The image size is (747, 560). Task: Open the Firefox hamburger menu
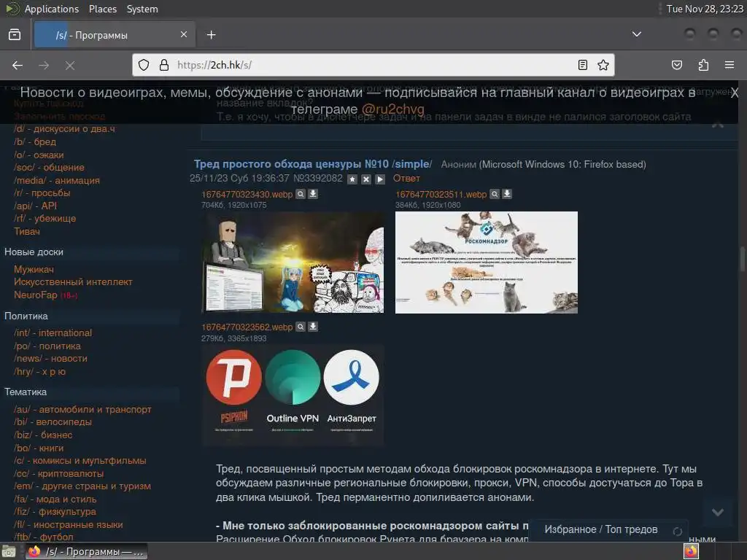[729, 65]
